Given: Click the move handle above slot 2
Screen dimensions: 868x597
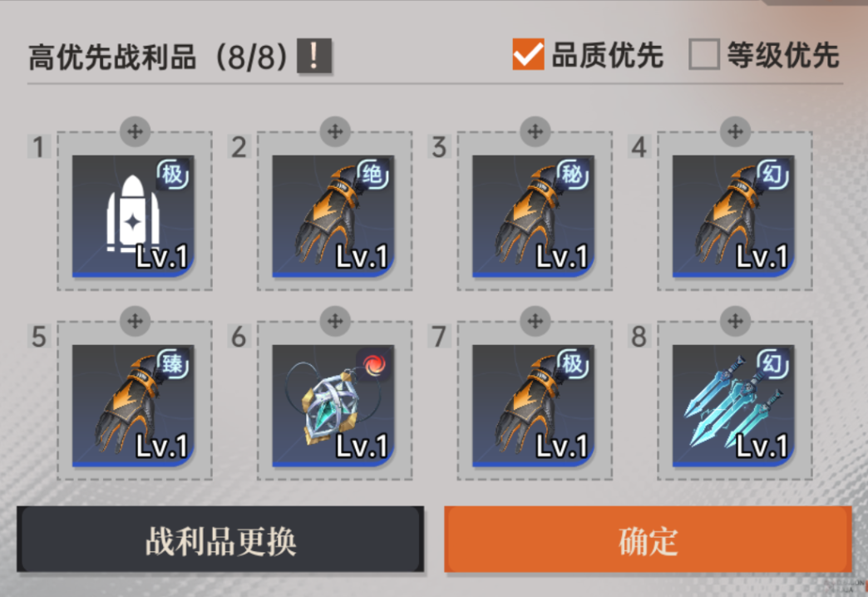Looking at the screenshot, I should click(x=335, y=132).
